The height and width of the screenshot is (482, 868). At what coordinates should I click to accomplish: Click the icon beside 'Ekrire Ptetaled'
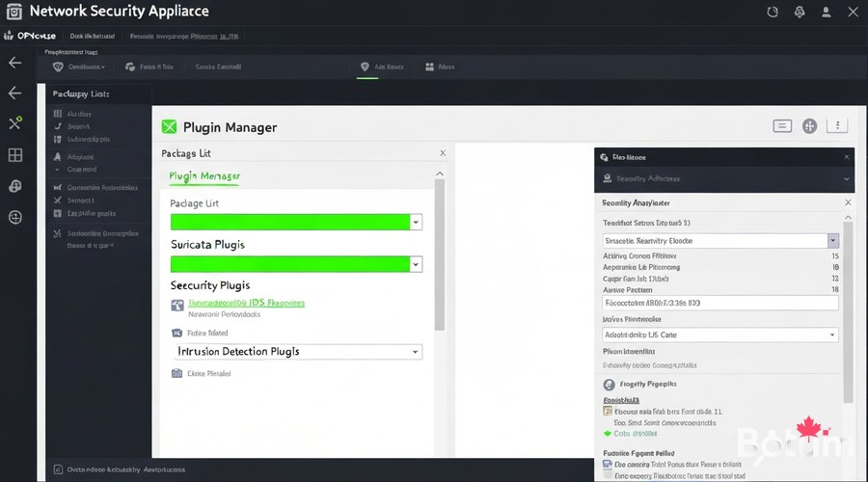[177, 373]
